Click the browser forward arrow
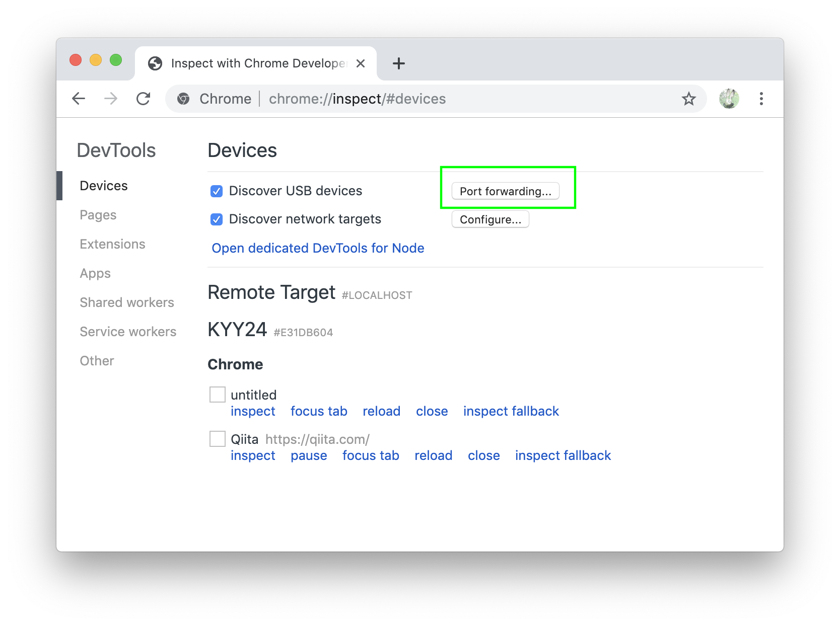 click(x=111, y=99)
